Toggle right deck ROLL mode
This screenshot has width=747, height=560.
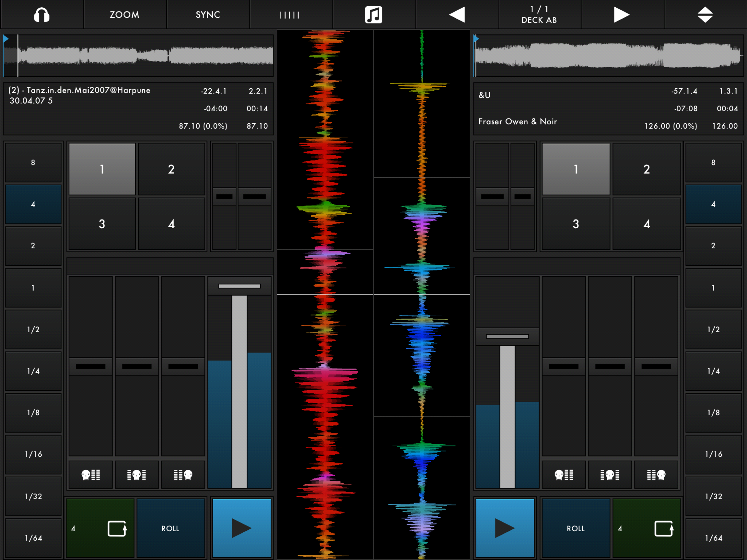point(576,529)
